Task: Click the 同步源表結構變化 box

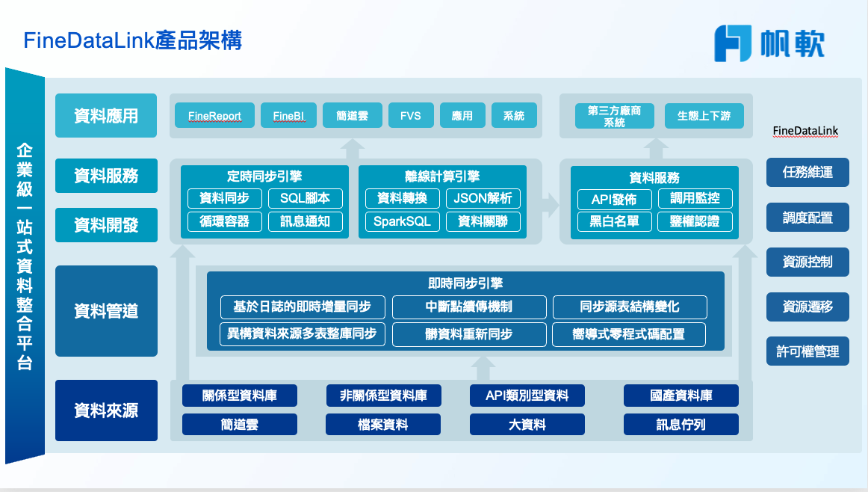Action: (630, 307)
